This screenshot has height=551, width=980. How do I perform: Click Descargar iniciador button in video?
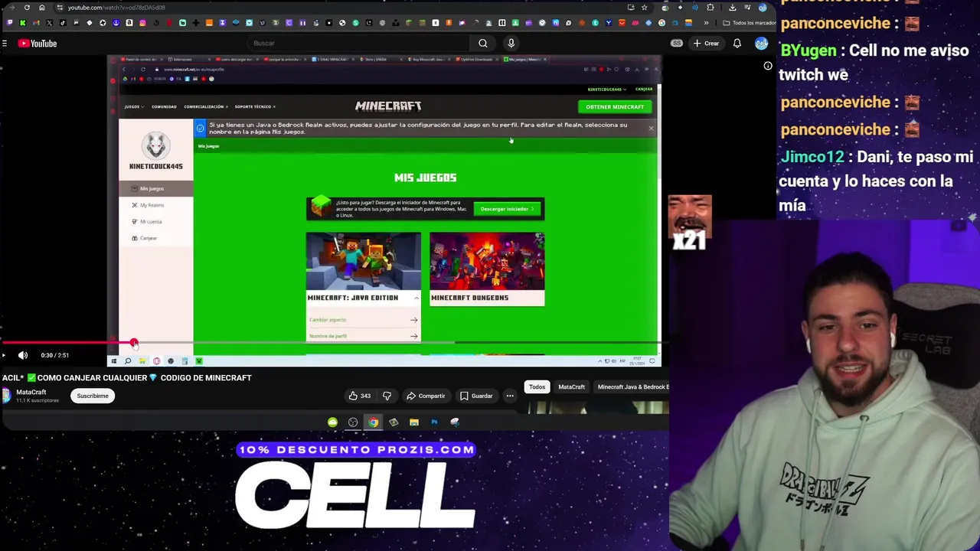point(507,209)
